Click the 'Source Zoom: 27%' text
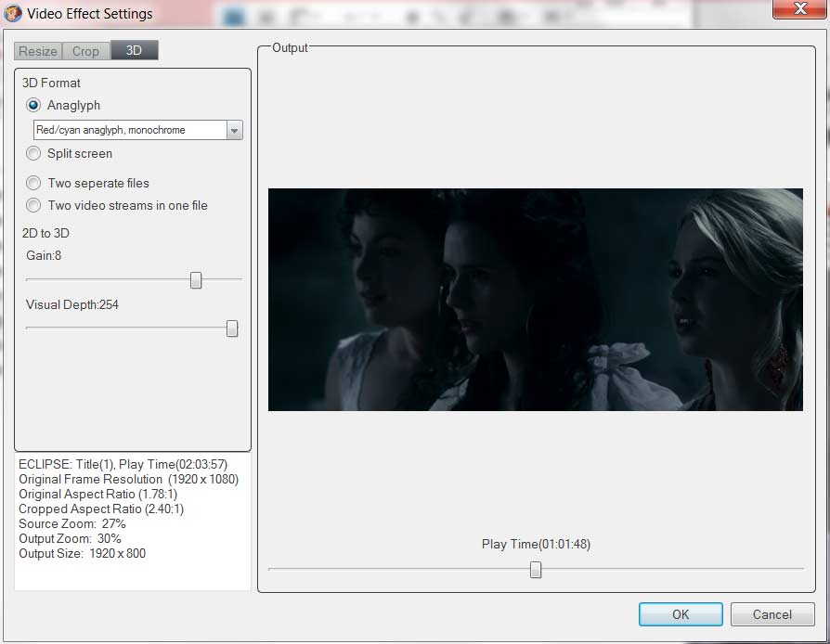This screenshot has width=830, height=644. pyautogui.click(x=72, y=524)
